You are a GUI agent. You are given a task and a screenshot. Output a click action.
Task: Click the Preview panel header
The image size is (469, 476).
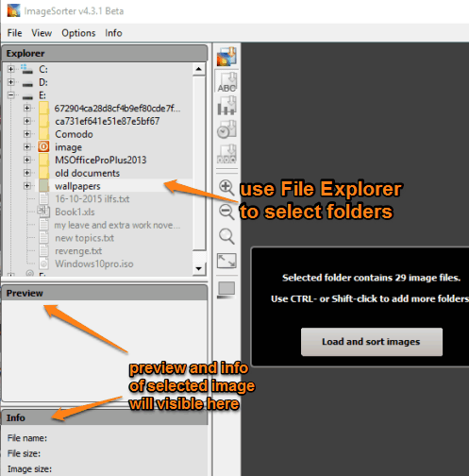tap(105, 293)
